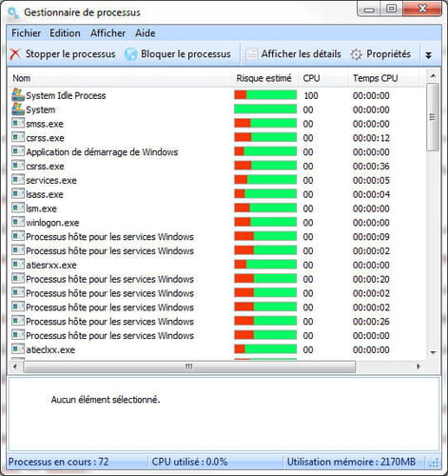Click the winlogon.exe process icon
Viewport: 448px width, 476px height.
click(18, 222)
